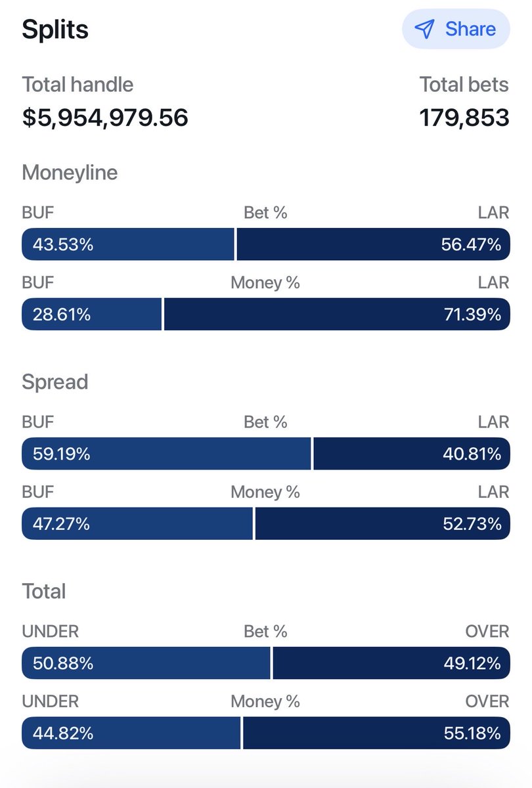532x788 pixels.
Task: Click the paper plane Share icon
Action: point(424,29)
